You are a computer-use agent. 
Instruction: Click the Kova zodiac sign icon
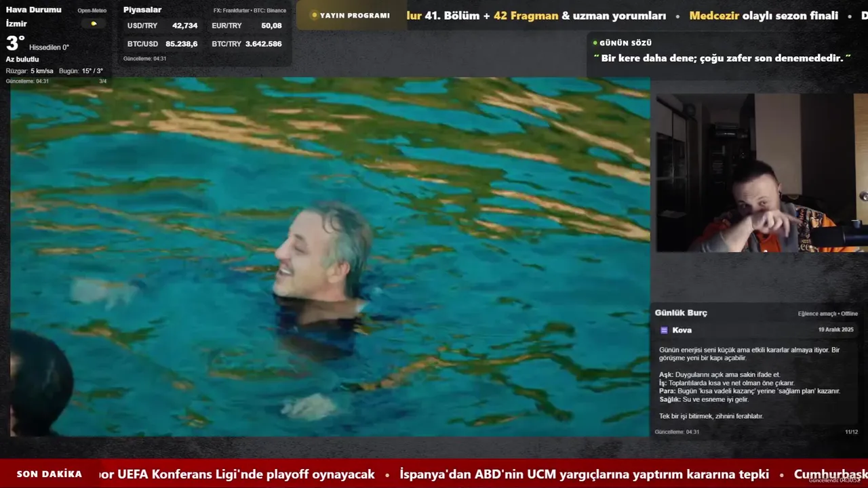(664, 330)
